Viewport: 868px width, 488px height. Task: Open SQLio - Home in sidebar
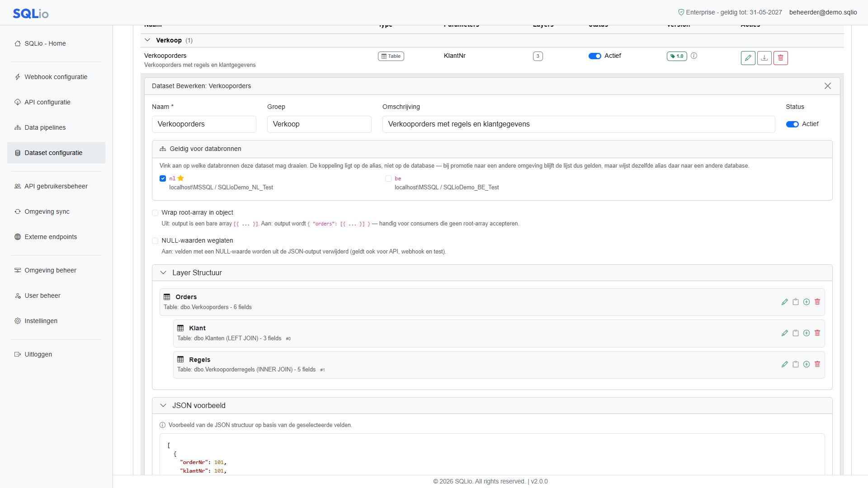click(x=56, y=43)
